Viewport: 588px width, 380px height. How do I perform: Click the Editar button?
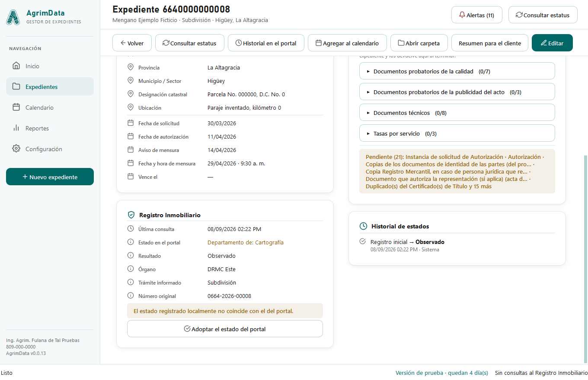point(552,43)
